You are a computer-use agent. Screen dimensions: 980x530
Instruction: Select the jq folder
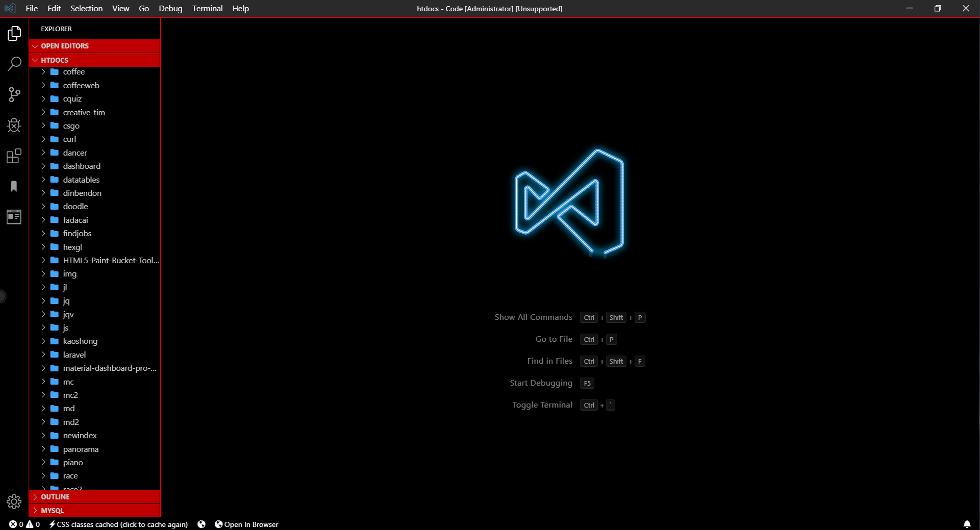point(95,301)
